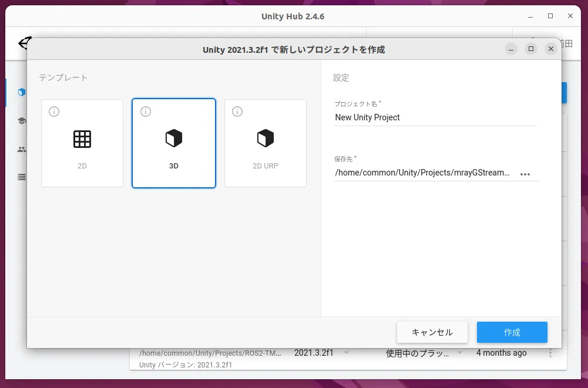Viewport: 588px width, 388px height.
Task: Open more options menu for ROS2 project row
Action: point(550,353)
